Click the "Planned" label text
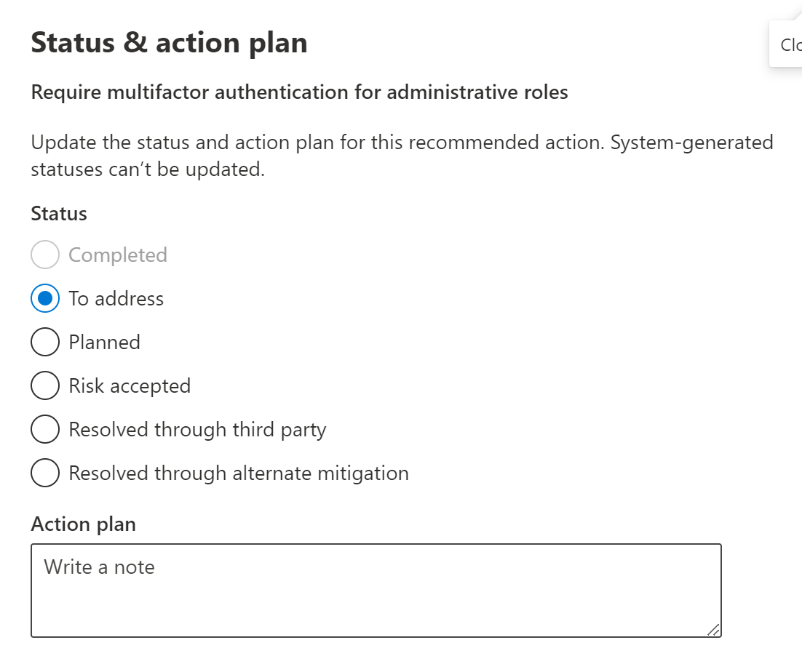802x672 pixels. coord(104,343)
